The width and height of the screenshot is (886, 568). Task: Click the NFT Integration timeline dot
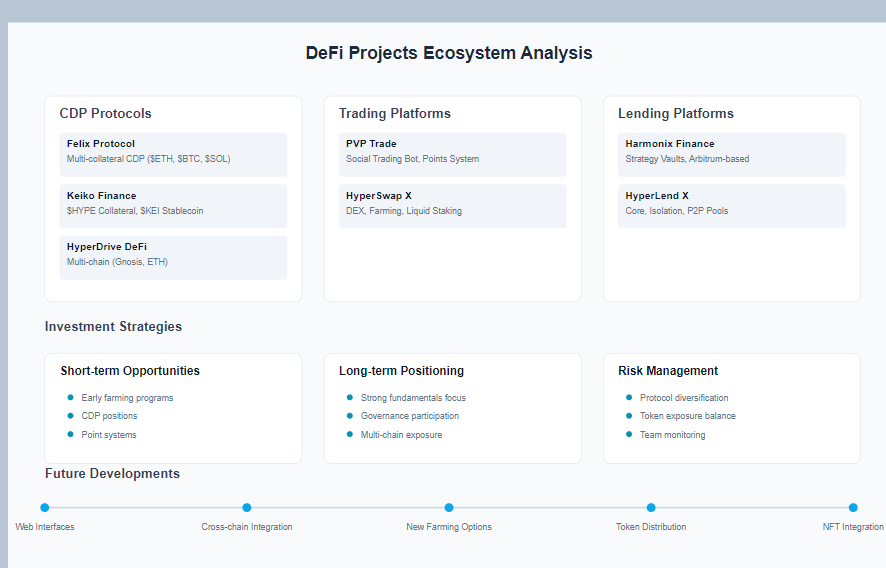[853, 508]
